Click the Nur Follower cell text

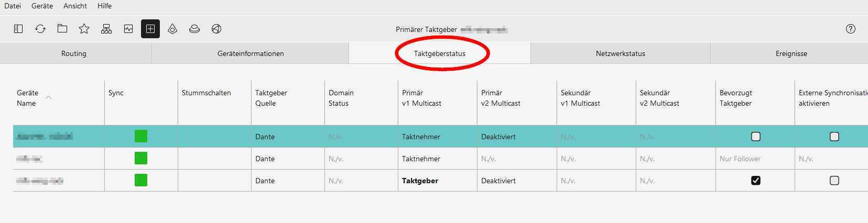point(740,159)
